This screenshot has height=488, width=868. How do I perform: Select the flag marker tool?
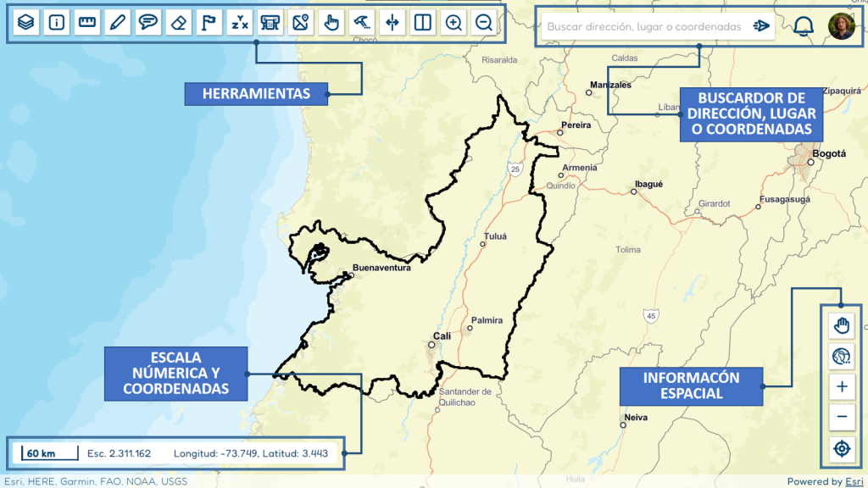click(209, 23)
